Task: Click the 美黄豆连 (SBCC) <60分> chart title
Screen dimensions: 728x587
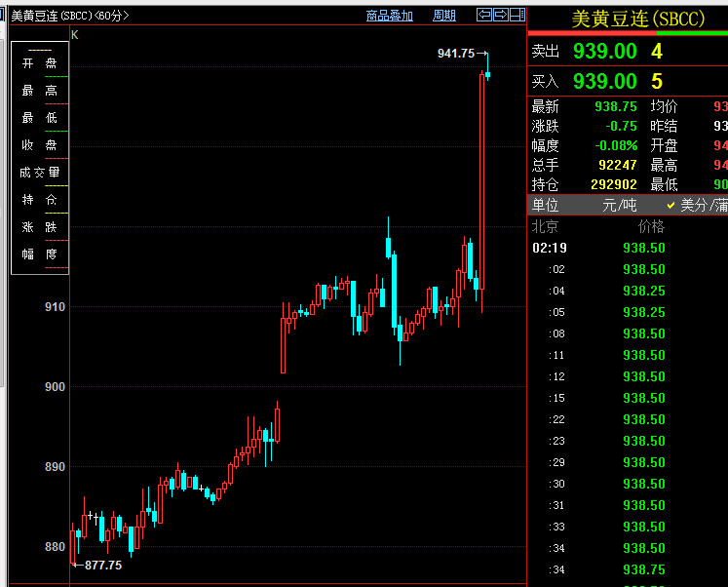Action: click(x=68, y=16)
